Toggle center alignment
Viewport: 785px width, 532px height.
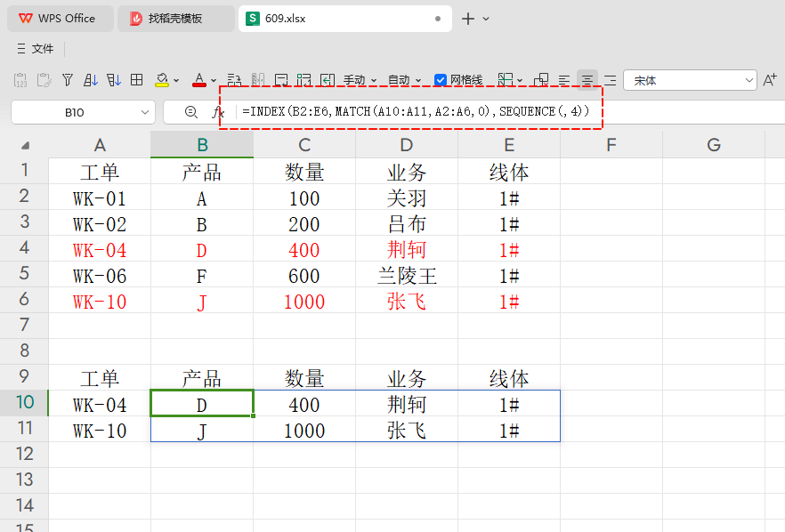point(587,80)
